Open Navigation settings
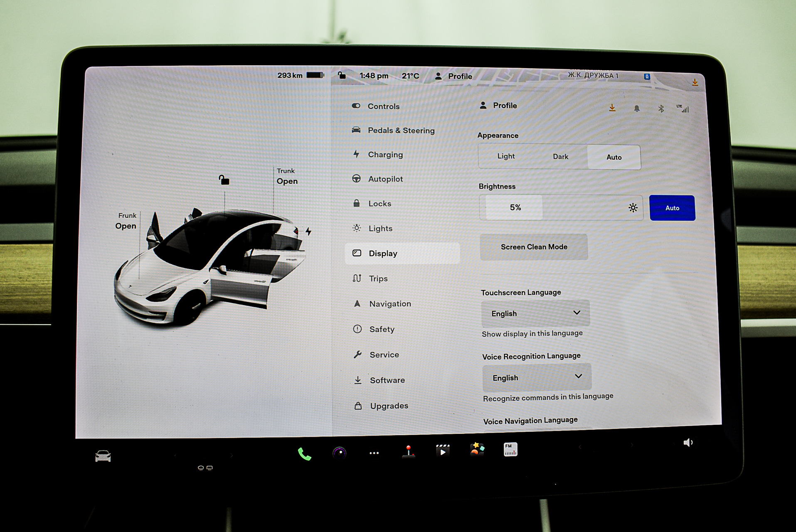The height and width of the screenshot is (532, 796). 382,304
